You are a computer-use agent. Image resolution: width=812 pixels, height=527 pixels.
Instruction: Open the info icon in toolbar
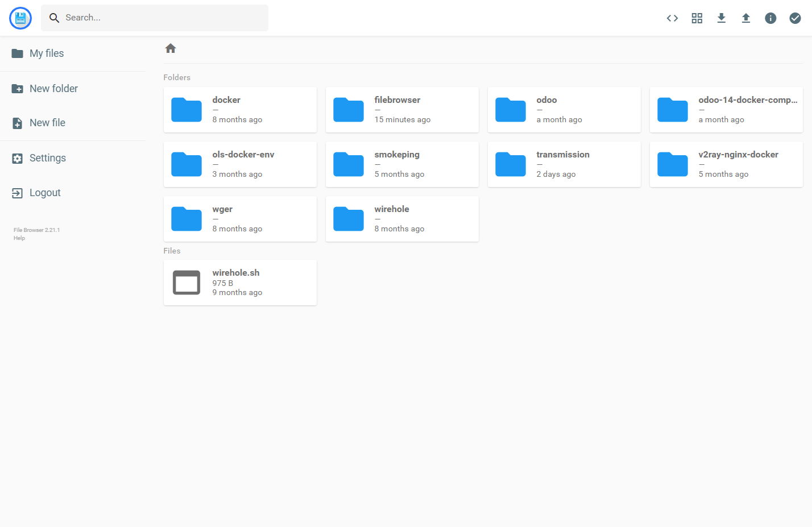770,18
